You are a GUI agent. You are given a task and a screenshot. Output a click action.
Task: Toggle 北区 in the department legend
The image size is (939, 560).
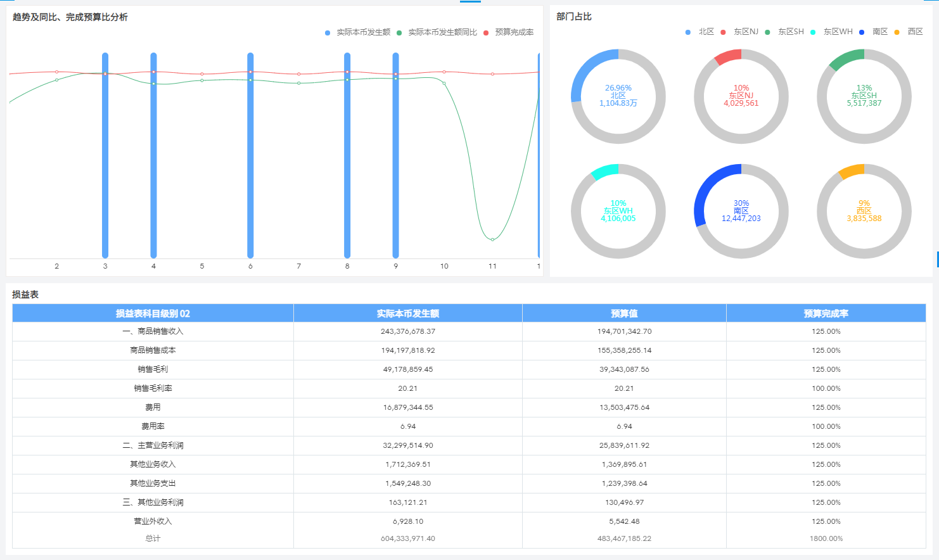[x=699, y=32]
